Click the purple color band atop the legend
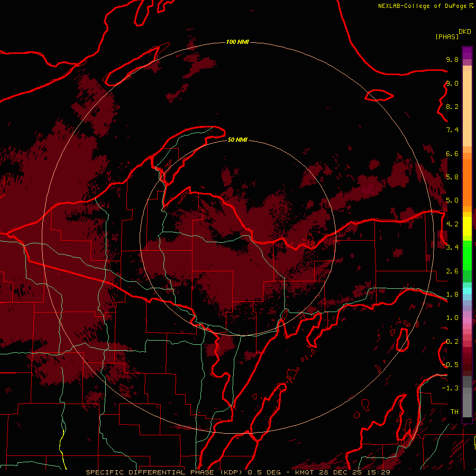The width and height of the screenshot is (476, 476). coord(467,53)
